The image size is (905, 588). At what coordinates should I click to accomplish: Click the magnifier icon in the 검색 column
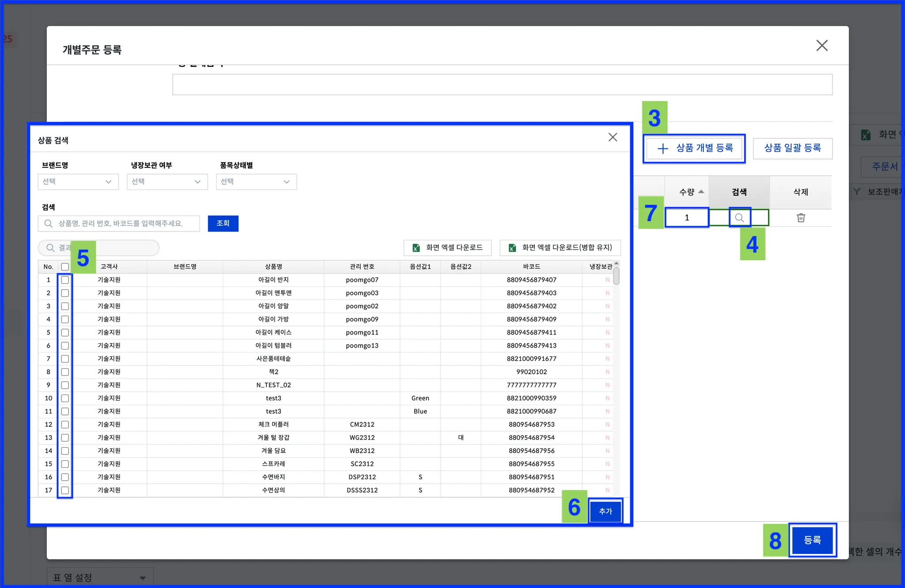pyautogui.click(x=739, y=217)
